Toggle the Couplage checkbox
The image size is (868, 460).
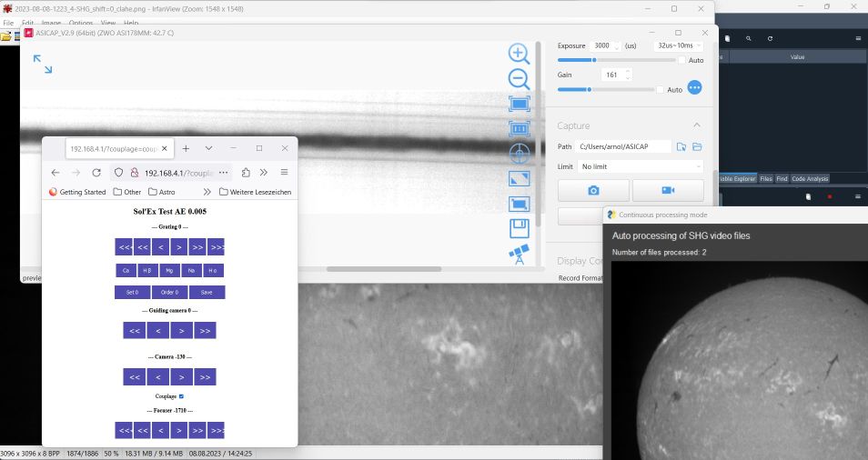pyautogui.click(x=181, y=396)
